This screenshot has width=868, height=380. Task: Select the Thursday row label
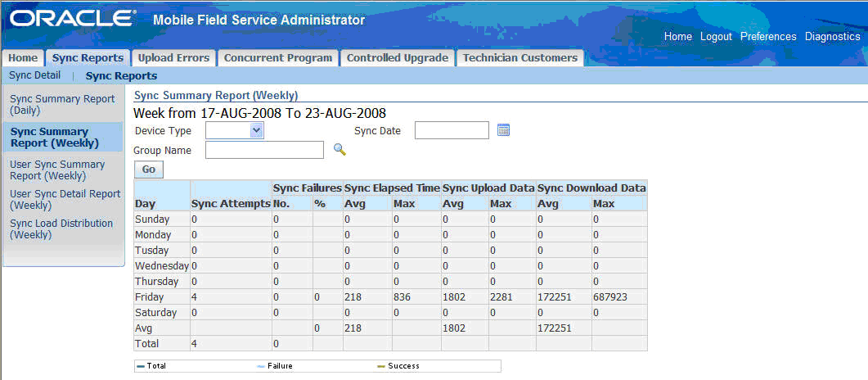point(156,281)
